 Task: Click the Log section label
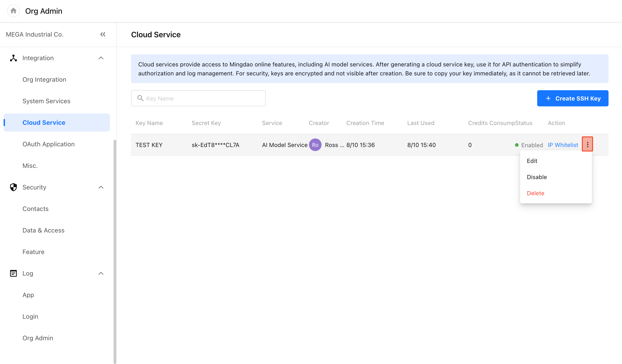pos(28,273)
